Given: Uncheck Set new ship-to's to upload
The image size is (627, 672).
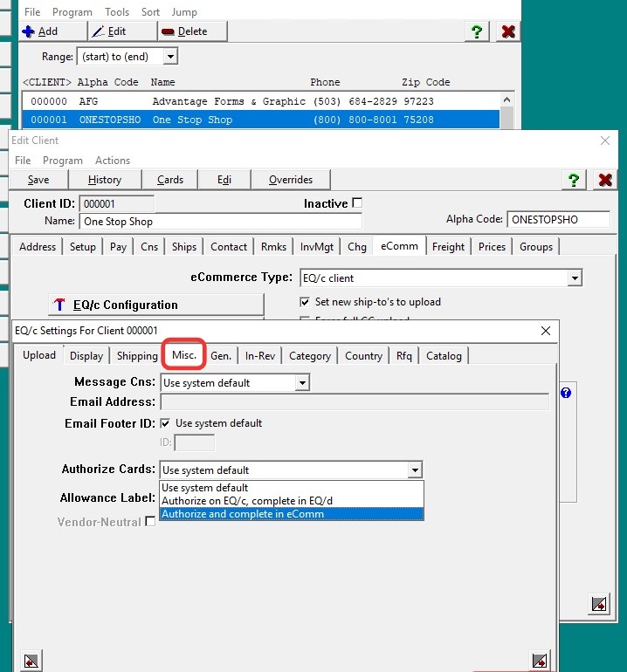Looking at the screenshot, I should [305, 302].
